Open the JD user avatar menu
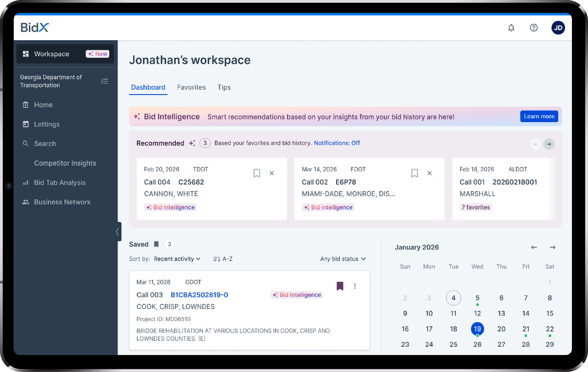 tap(558, 28)
